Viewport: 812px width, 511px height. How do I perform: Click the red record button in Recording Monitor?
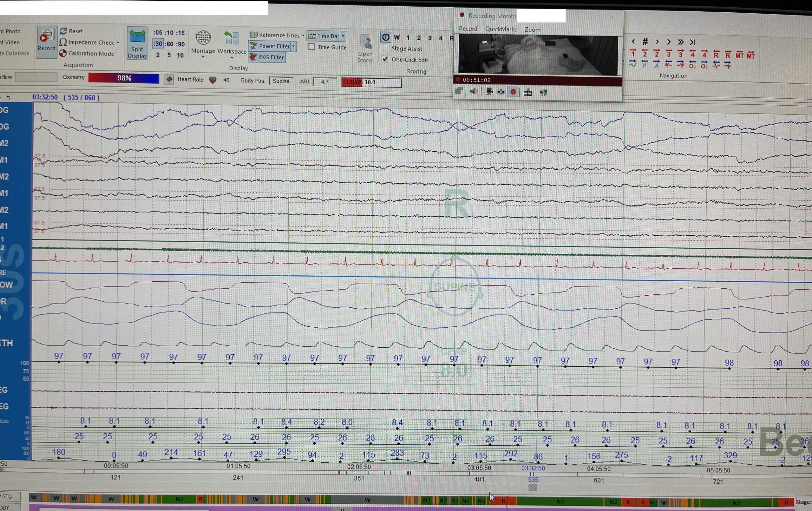513,92
